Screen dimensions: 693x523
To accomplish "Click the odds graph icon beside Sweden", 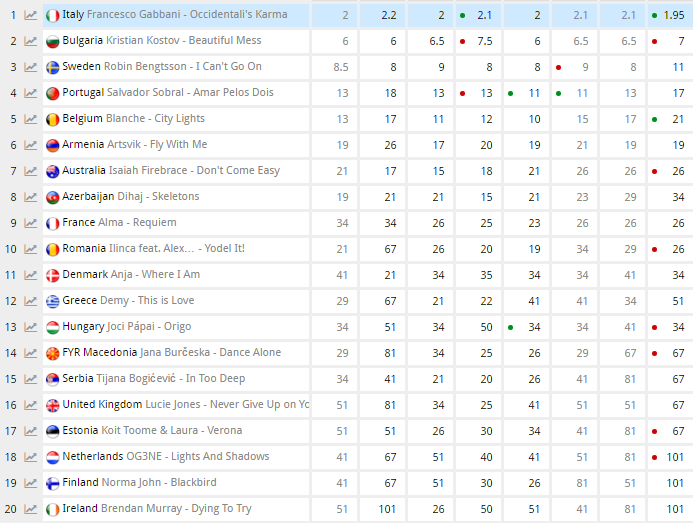I will point(31,67).
